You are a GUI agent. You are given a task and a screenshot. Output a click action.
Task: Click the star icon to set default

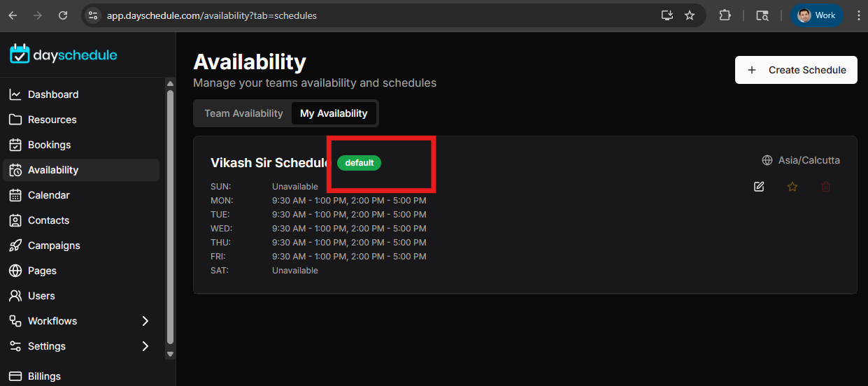click(792, 187)
